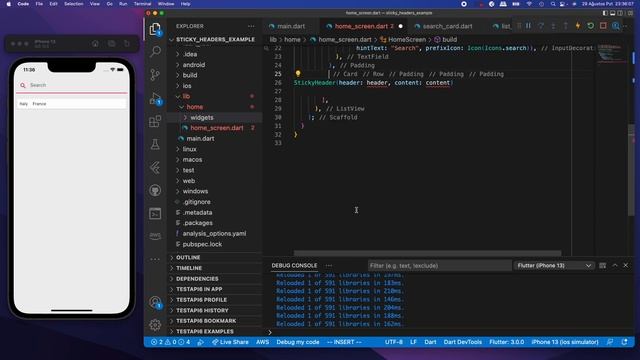The image size is (640, 360).
Task: Restart the debug session
Action: [x=591, y=26]
